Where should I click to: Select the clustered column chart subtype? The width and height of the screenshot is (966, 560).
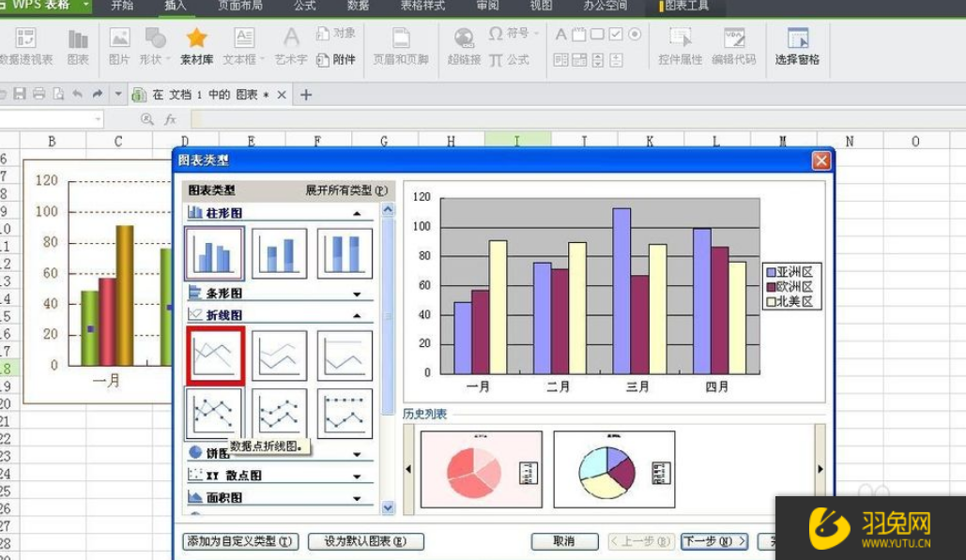214,253
